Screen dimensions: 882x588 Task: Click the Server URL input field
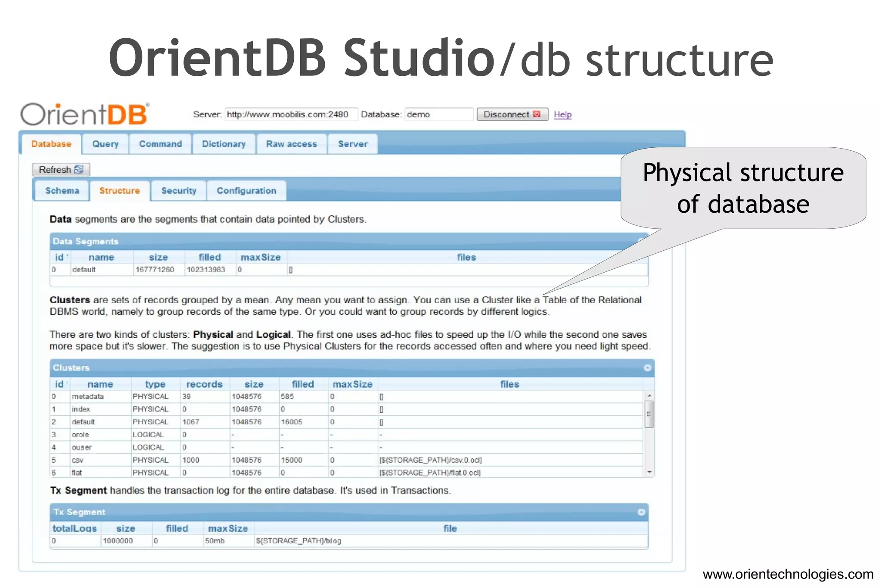(291, 114)
